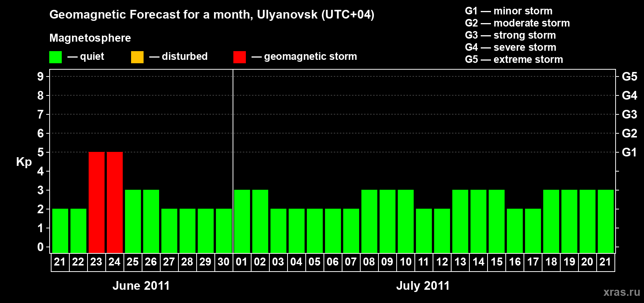Click the red bar for June 24

[x=115, y=202]
